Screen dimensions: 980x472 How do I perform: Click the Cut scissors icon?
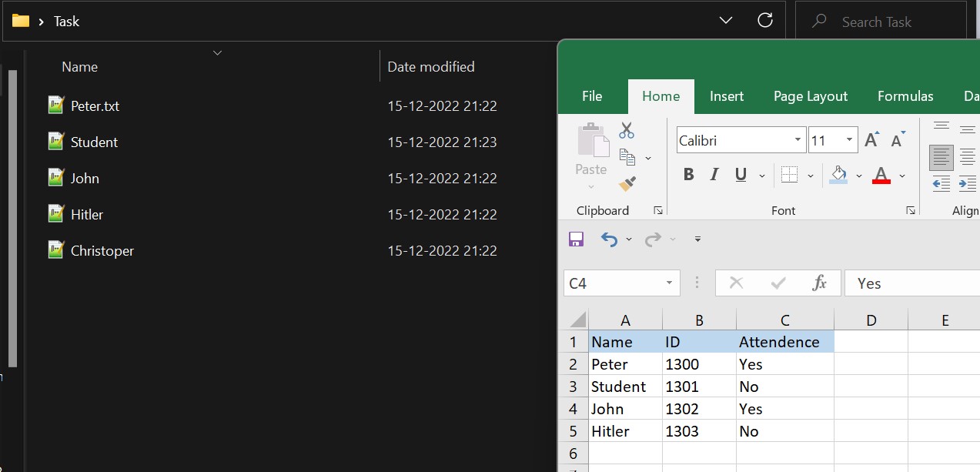[627, 131]
